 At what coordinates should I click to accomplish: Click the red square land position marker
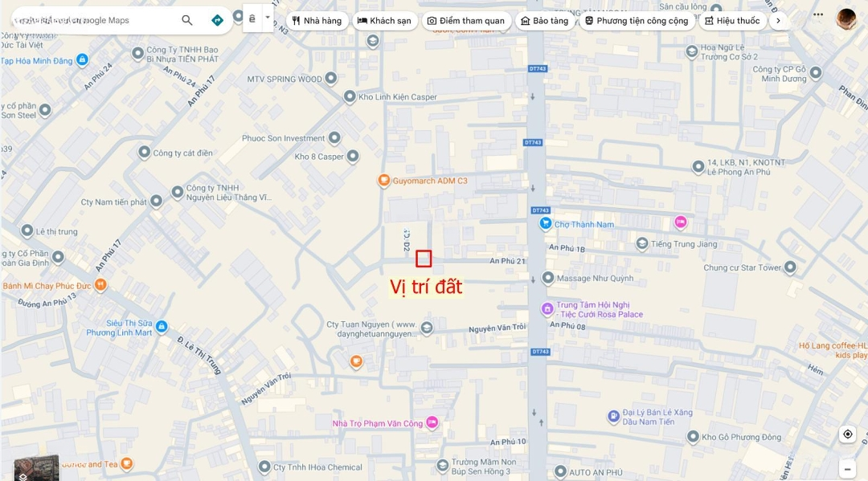click(x=424, y=259)
